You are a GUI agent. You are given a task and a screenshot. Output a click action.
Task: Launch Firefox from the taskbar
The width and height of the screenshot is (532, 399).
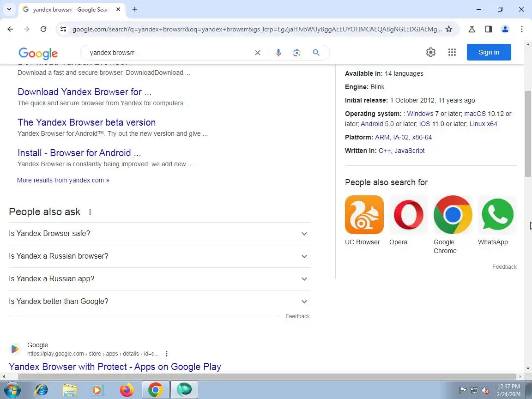pos(127,390)
